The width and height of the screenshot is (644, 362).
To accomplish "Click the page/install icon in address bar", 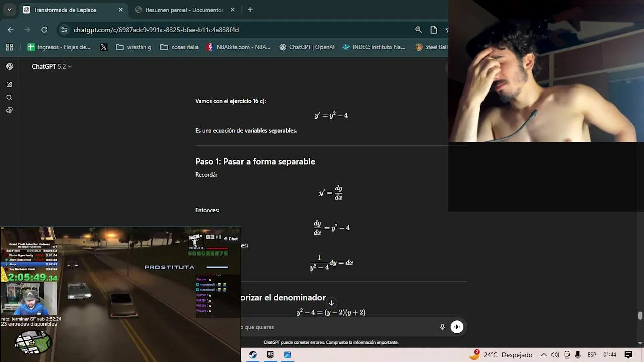I will coord(434,30).
